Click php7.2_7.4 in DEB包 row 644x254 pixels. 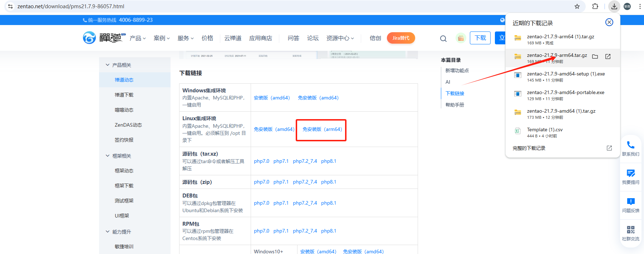coord(305,203)
